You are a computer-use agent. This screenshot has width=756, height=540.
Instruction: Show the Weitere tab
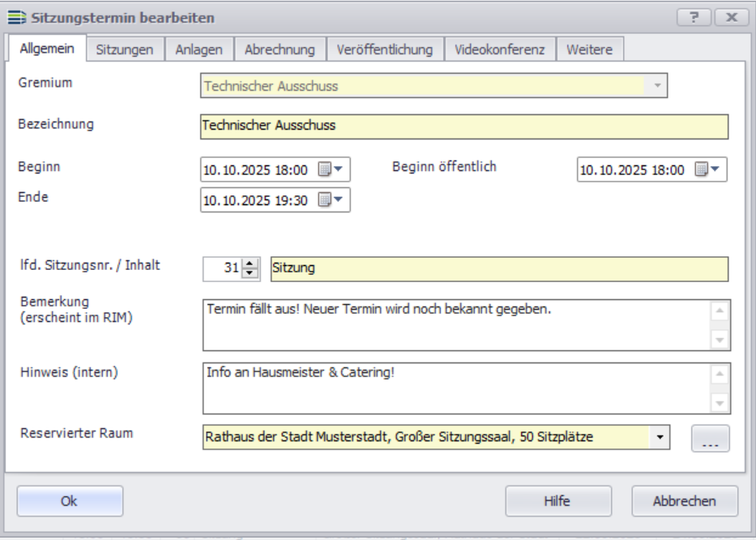pyautogui.click(x=588, y=49)
